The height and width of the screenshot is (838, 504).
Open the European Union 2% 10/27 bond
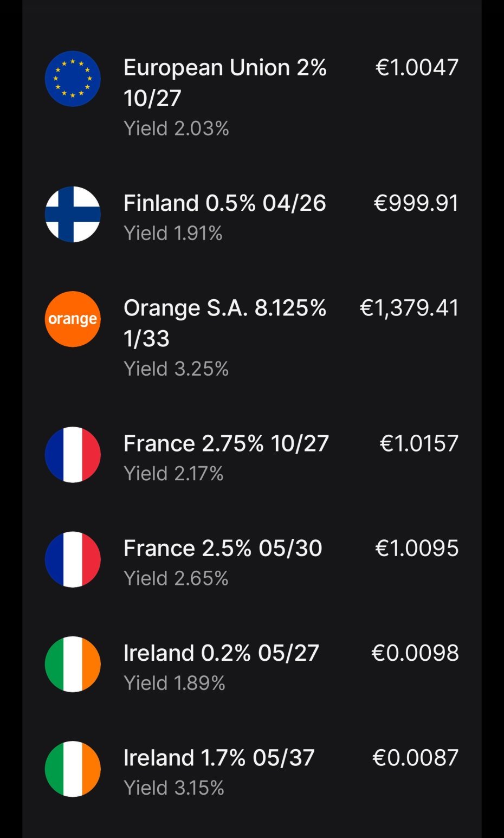[x=225, y=82]
